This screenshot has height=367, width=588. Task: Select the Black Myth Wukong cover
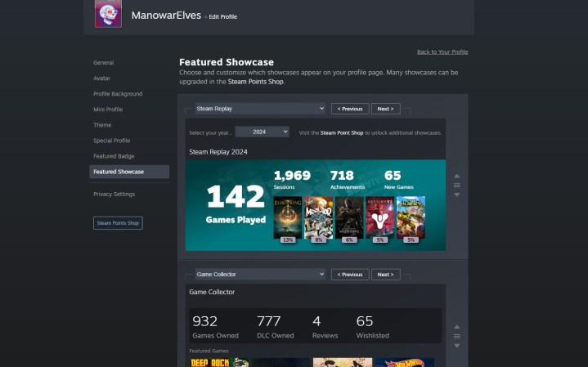pos(349,217)
